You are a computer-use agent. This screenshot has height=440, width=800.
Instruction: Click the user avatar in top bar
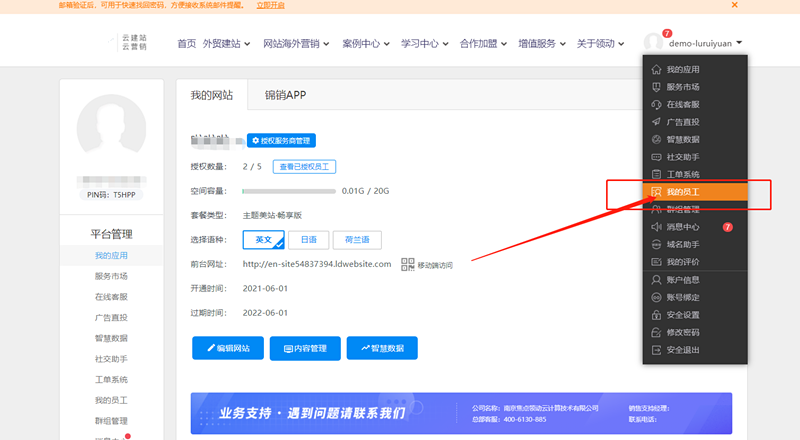[653, 43]
